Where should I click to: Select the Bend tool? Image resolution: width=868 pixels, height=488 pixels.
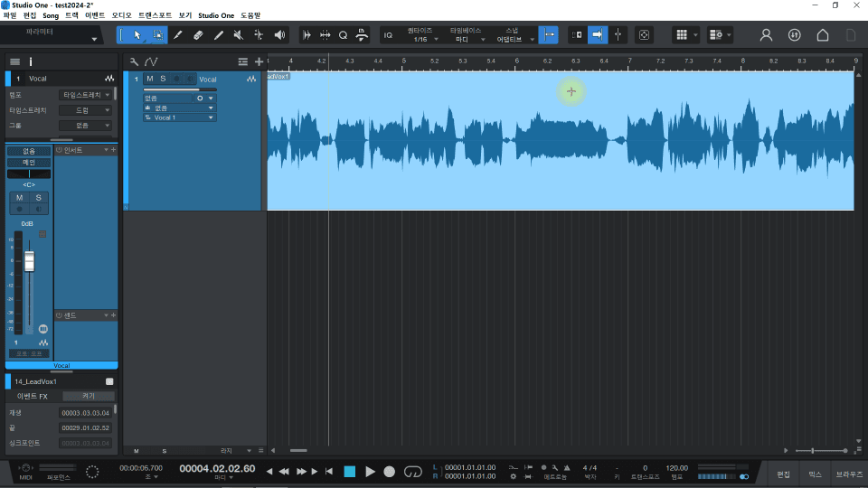259,35
